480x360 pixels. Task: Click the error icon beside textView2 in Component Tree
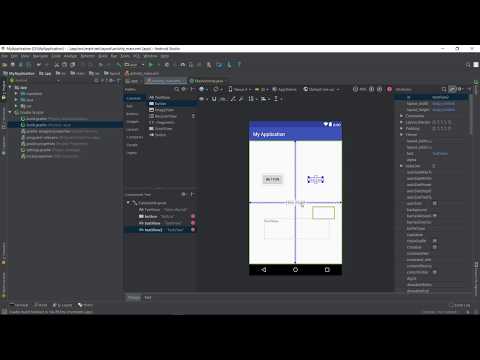click(x=193, y=230)
